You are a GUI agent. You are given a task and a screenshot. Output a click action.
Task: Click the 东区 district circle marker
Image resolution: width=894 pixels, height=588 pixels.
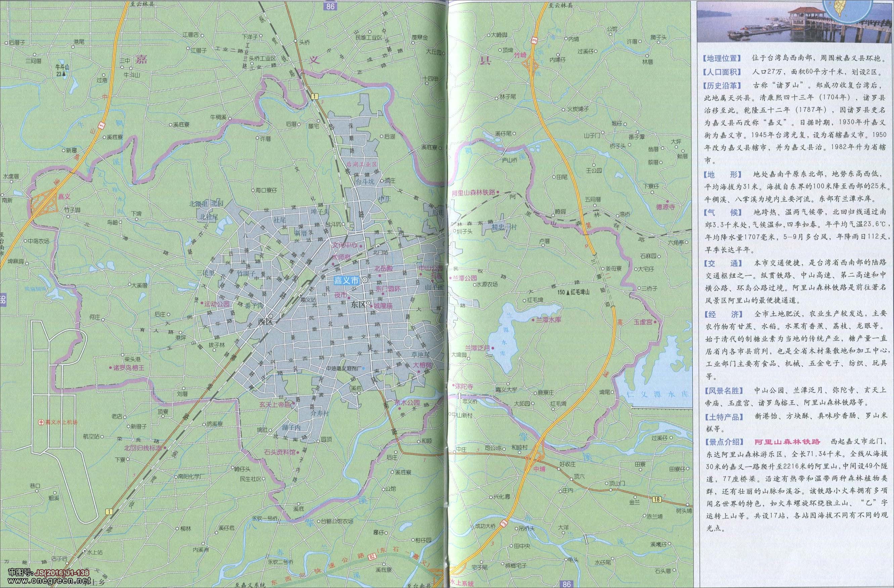(x=369, y=303)
